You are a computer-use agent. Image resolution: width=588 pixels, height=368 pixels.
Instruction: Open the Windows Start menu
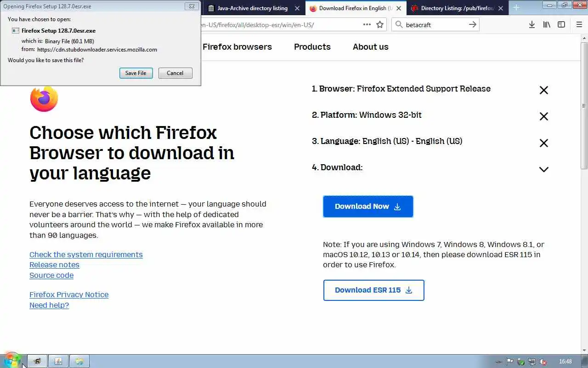tap(12, 361)
